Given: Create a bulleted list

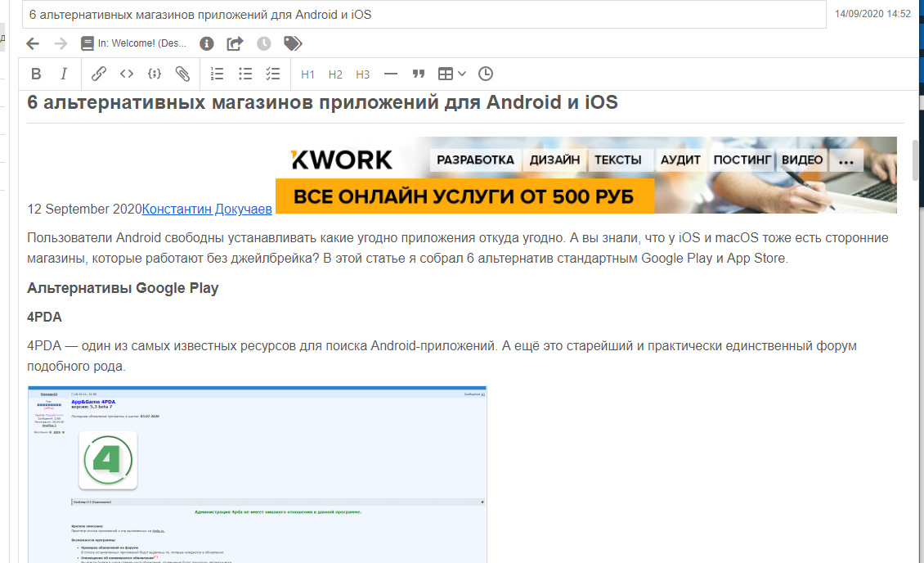Looking at the screenshot, I should pos(245,74).
